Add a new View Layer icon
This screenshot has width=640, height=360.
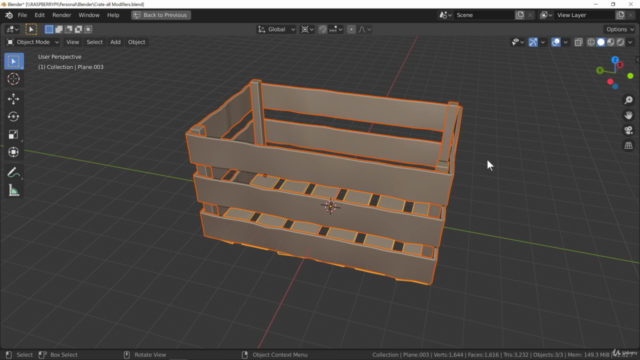[x=620, y=15]
